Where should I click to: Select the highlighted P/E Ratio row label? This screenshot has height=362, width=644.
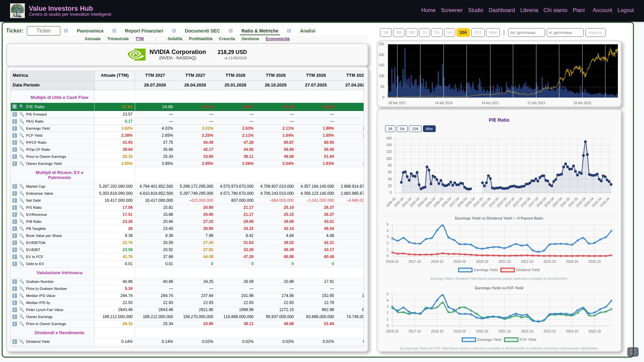35,107
